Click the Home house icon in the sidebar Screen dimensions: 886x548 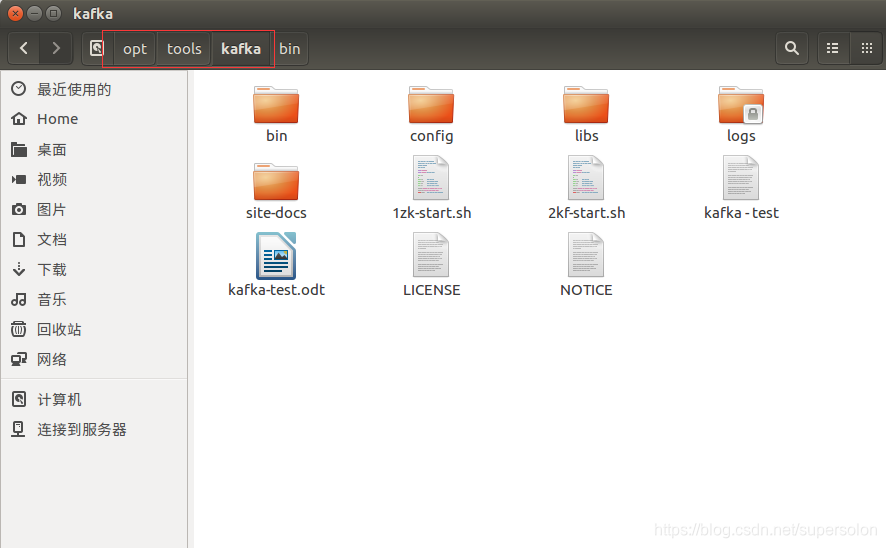tap(19, 119)
